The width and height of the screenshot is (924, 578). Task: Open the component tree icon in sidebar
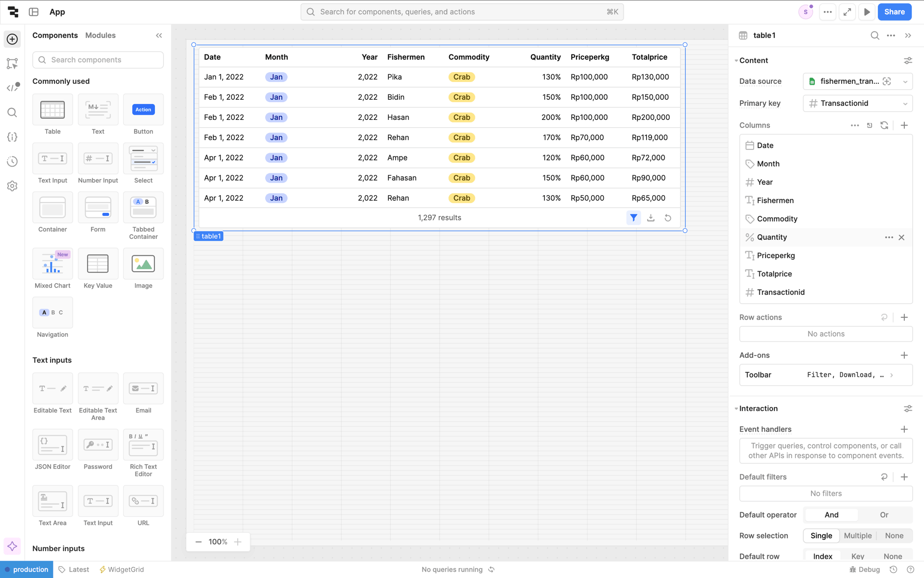[13, 64]
